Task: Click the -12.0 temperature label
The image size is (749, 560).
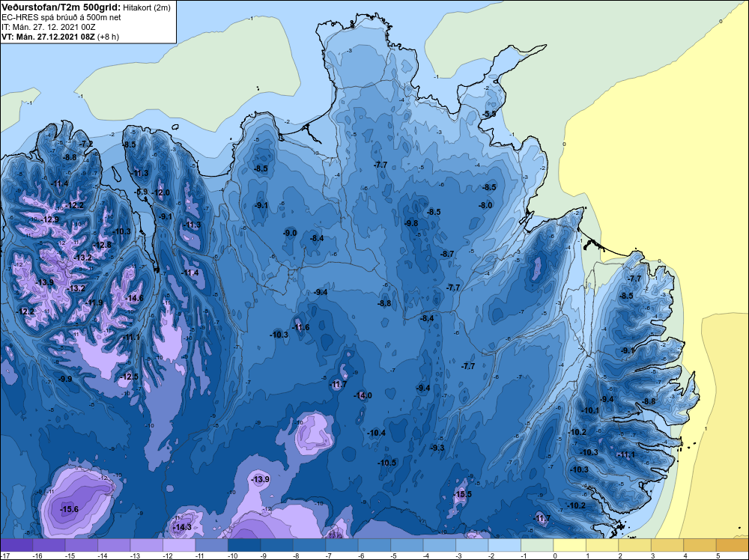Action: tap(160, 193)
